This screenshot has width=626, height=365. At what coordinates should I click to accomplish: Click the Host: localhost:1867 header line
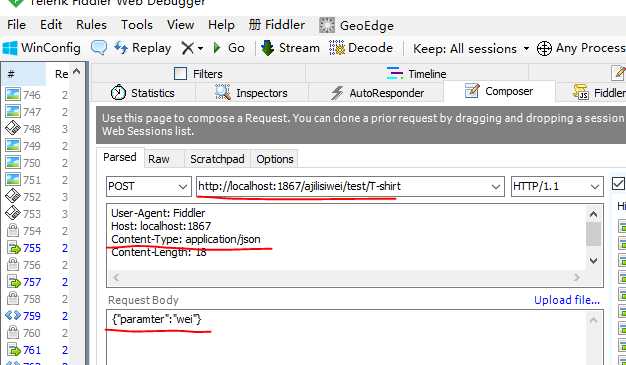[161, 226]
